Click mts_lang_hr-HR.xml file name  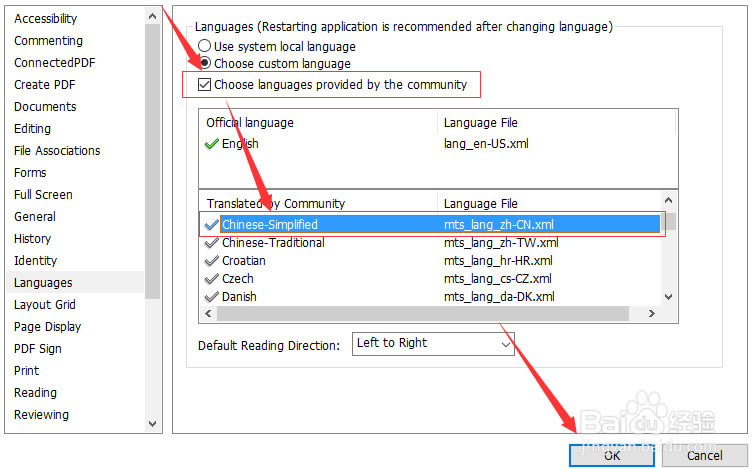(x=498, y=261)
